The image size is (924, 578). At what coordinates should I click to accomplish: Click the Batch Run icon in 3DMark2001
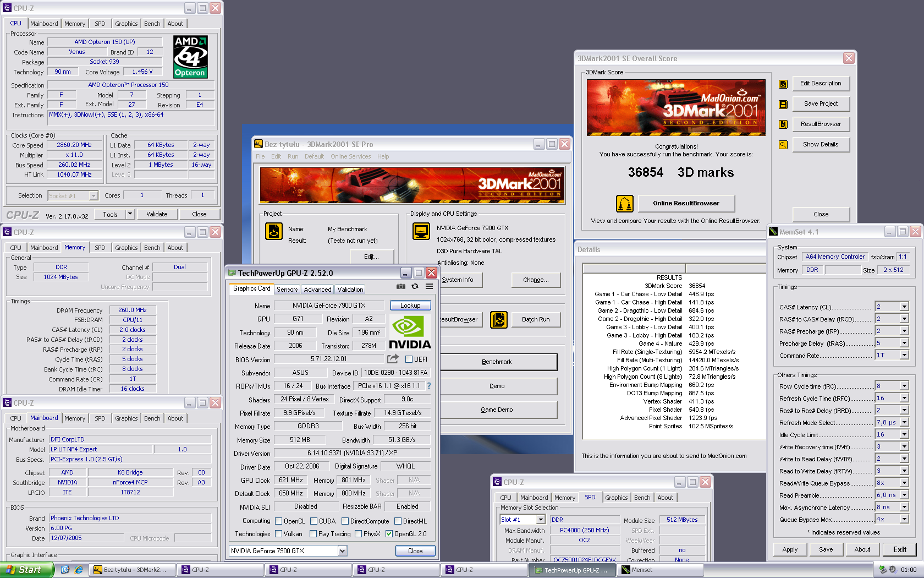(x=499, y=319)
